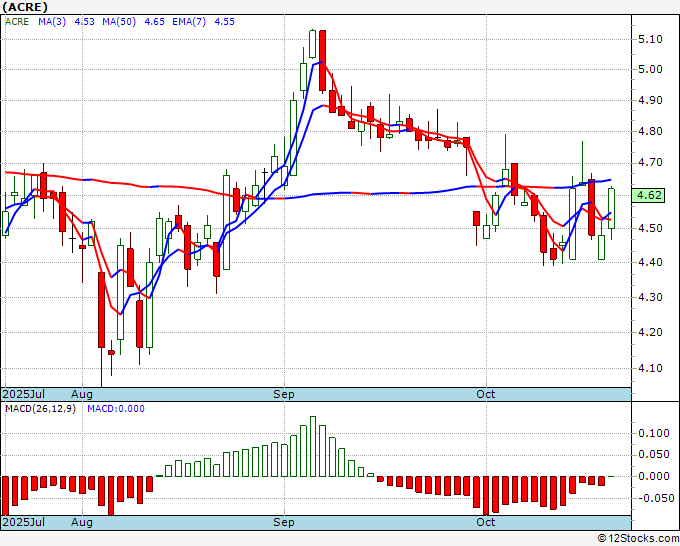
Task: Click the large red candlestick at September peak
Action: tap(322, 61)
